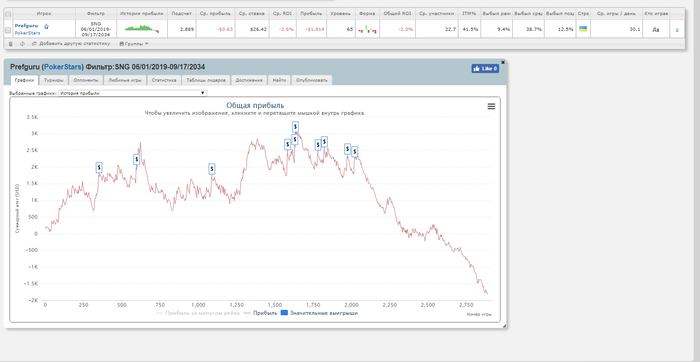Click the form mini bar chart
The image size is (700, 362).
pos(367,29)
